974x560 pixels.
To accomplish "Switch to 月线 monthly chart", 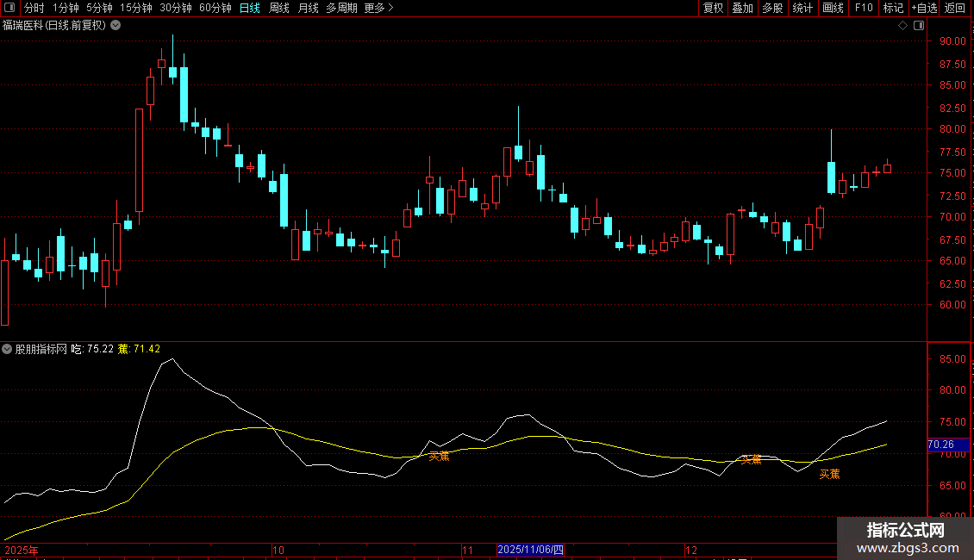I will 308,8.
